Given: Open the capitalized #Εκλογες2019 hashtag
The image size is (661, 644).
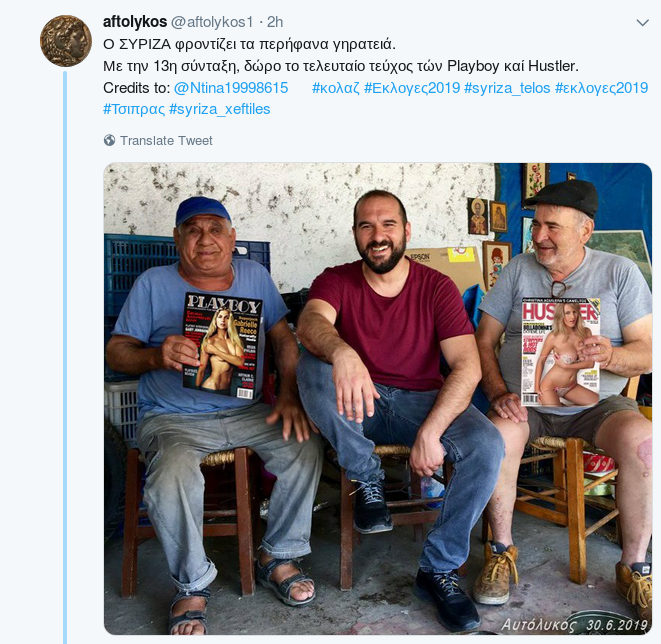Looking at the screenshot, I should pos(412,88).
